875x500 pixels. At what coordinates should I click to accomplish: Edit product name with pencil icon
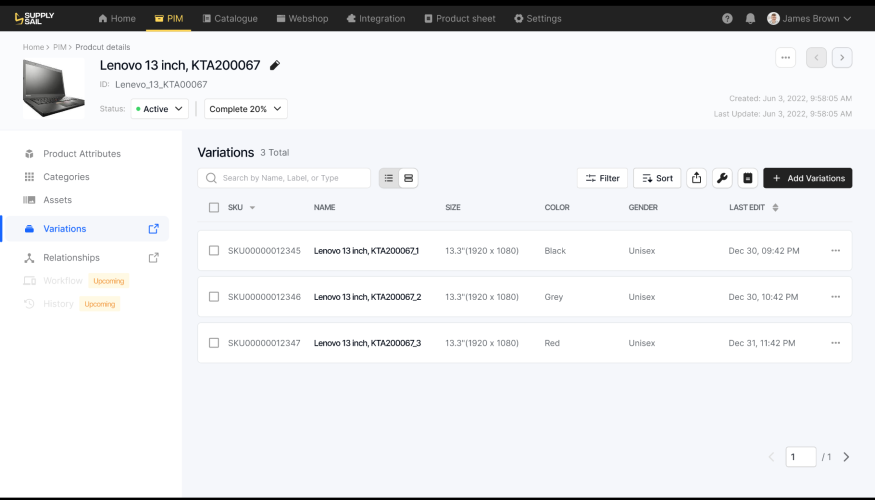(275, 65)
